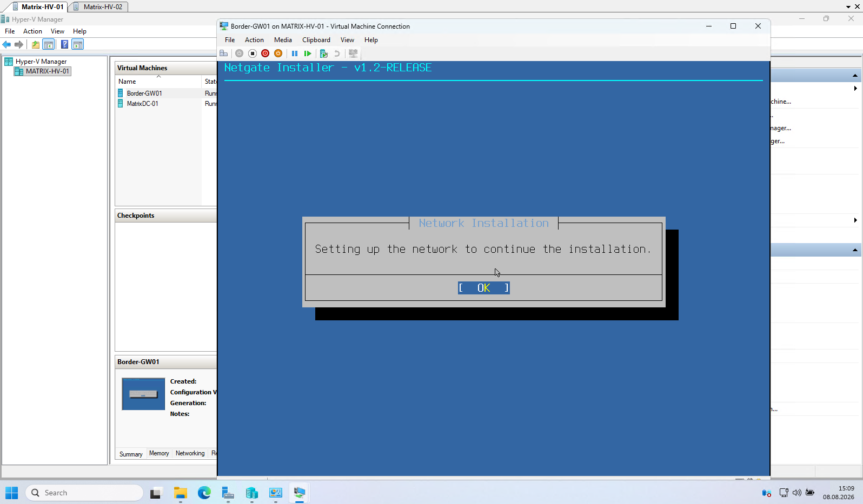863x504 pixels.
Task: Click the Virtual Machine Connection taskbar icon
Action: tap(300, 493)
